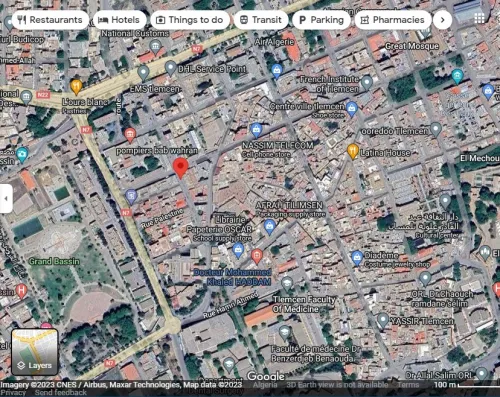Click the Great Mosque label
The height and width of the screenshot is (397, 500).
tap(412, 46)
